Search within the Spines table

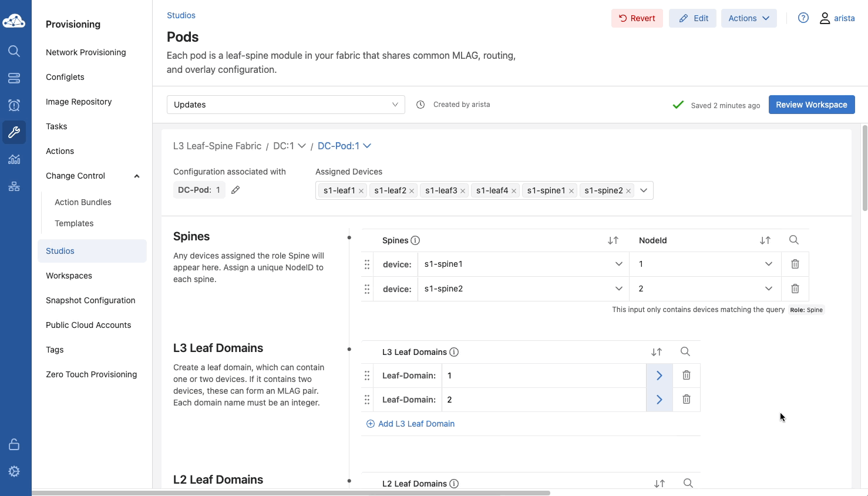click(793, 240)
